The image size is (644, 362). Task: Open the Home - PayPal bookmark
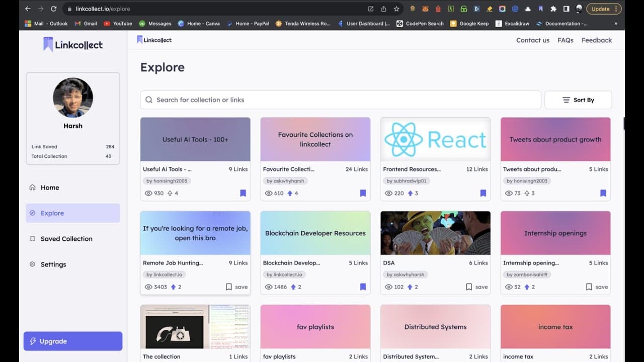click(248, 24)
